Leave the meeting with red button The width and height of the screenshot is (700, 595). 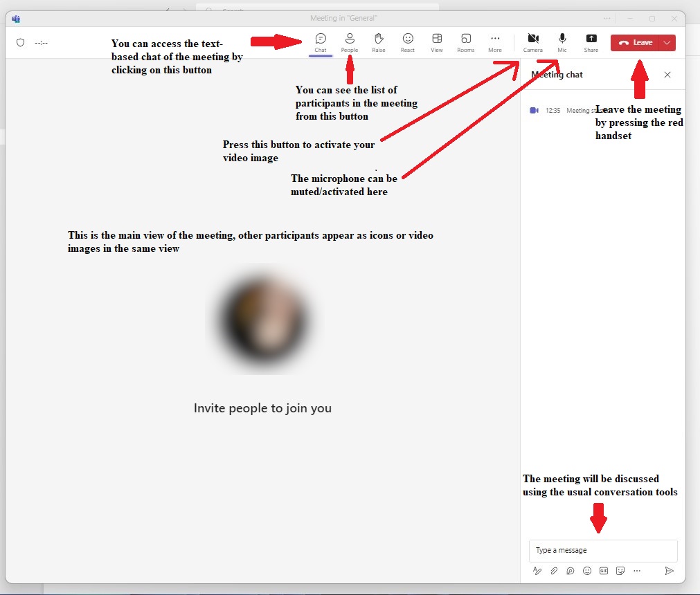pyautogui.click(x=635, y=43)
